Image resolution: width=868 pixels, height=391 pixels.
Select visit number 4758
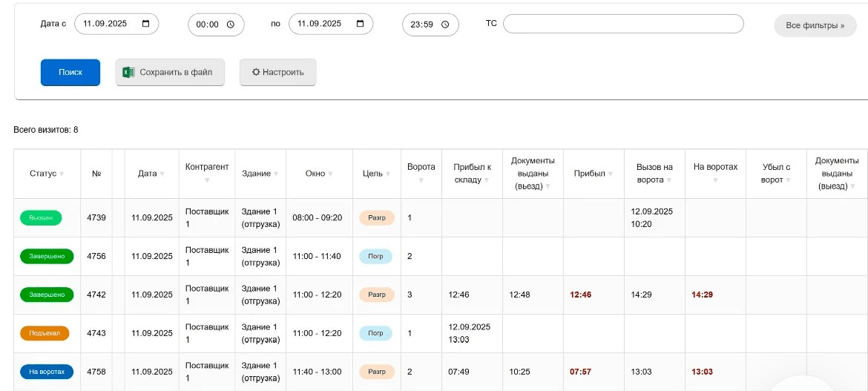(x=96, y=372)
